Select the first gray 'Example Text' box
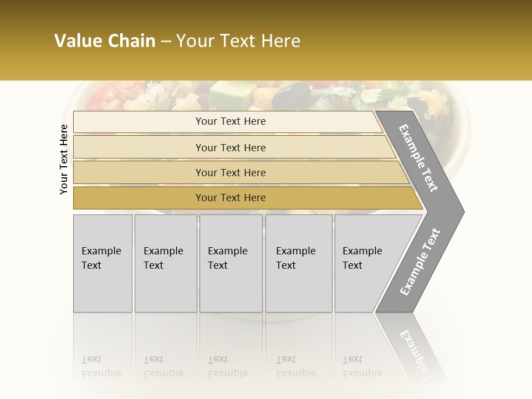Screen dimensions: 532x399 point(103,263)
